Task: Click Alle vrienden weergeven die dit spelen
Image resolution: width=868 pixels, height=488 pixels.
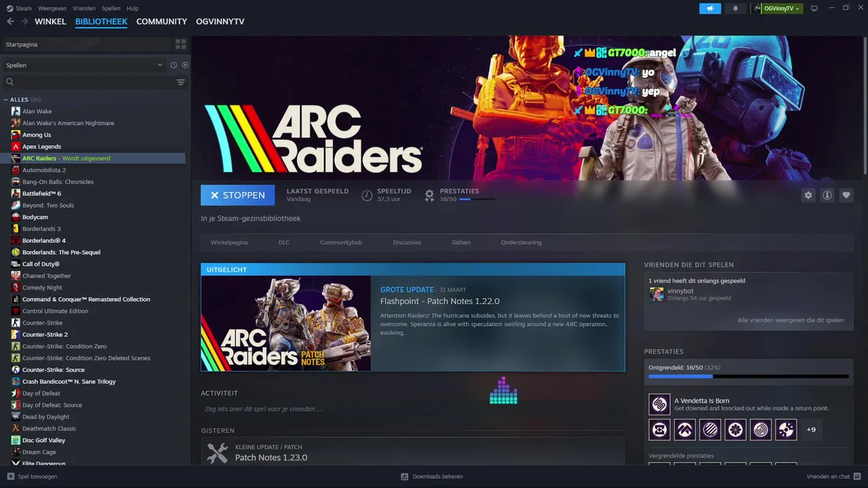Action: (791, 320)
